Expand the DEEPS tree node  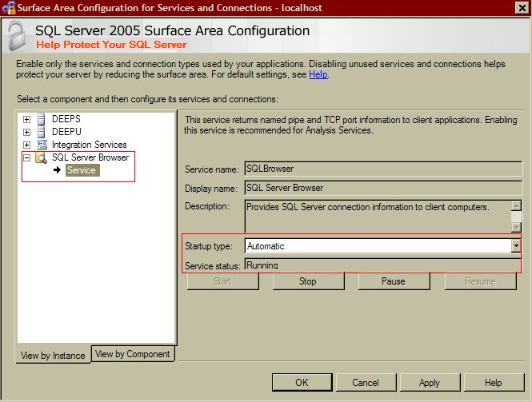click(x=27, y=119)
